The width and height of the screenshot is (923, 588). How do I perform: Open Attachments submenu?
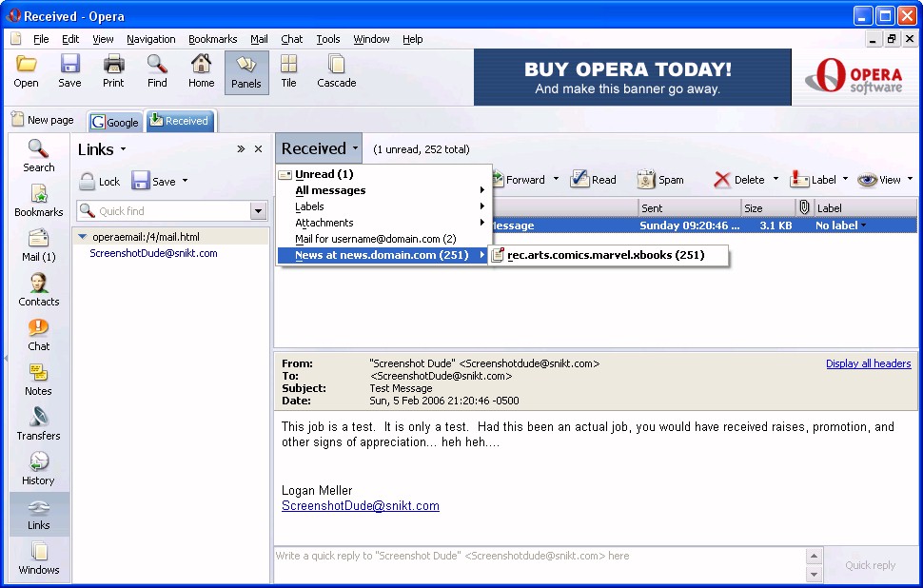pyautogui.click(x=383, y=223)
